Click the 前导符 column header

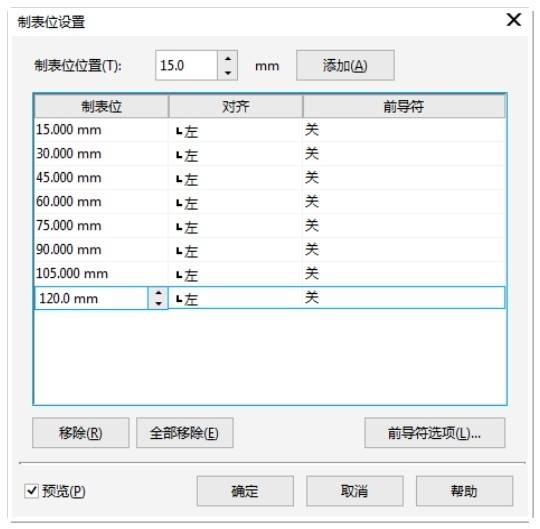(x=404, y=106)
